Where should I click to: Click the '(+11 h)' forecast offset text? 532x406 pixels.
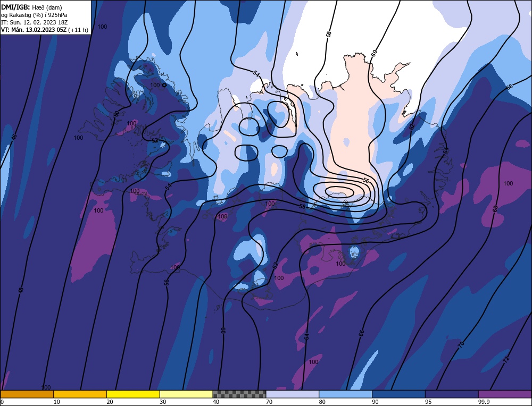pos(78,30)
